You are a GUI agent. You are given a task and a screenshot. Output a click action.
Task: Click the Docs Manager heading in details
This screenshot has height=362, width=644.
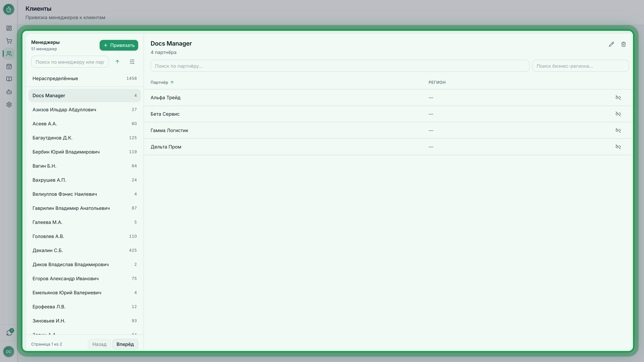[171, 43]
